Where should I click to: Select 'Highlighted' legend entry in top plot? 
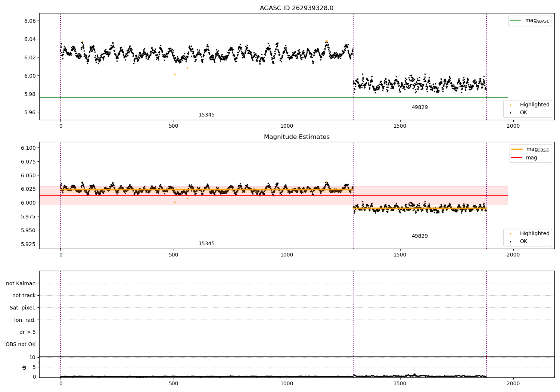(535, 105)
